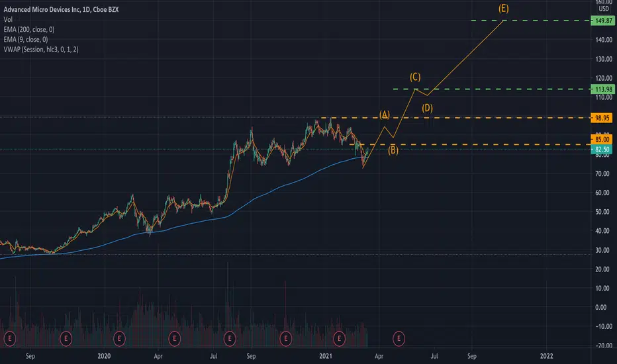617x364 pixels.
Task: Click the 30.00 price axis value
Action: [x=602, y=250]
